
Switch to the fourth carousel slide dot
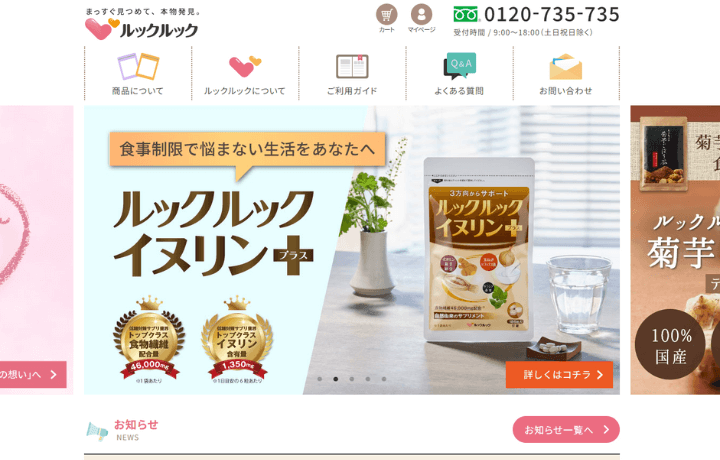[x=368, y=379]
